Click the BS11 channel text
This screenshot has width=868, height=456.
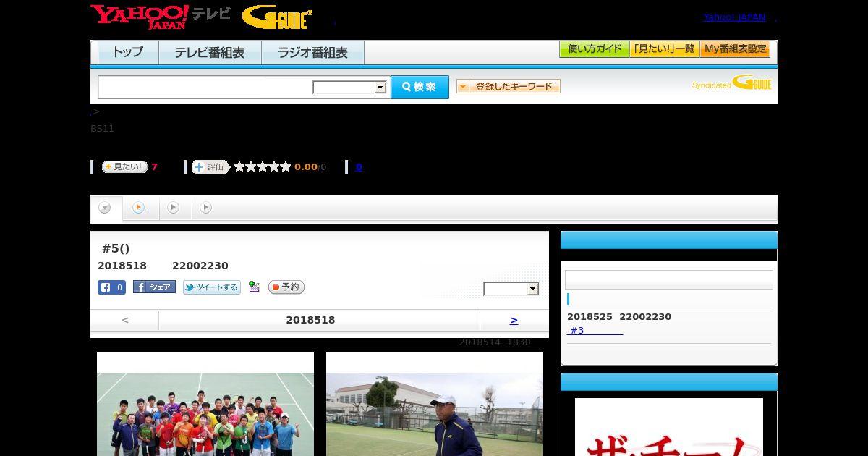(102, 129)
